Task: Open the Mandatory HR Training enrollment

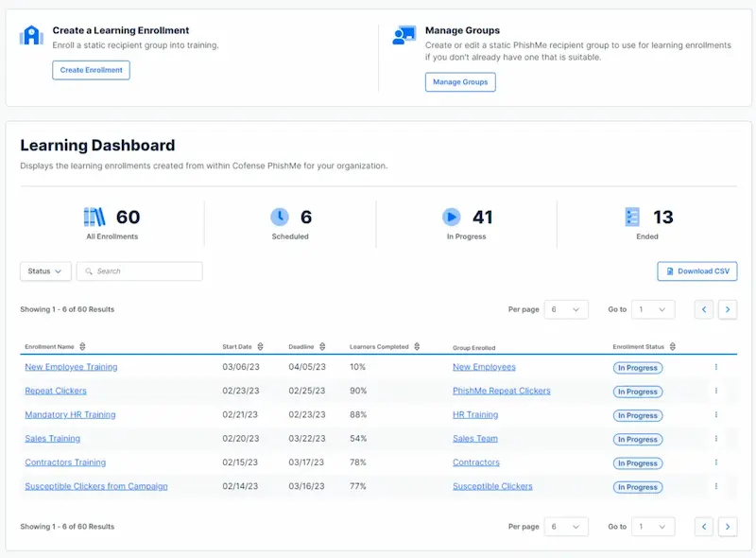Action: pos(70,414)
